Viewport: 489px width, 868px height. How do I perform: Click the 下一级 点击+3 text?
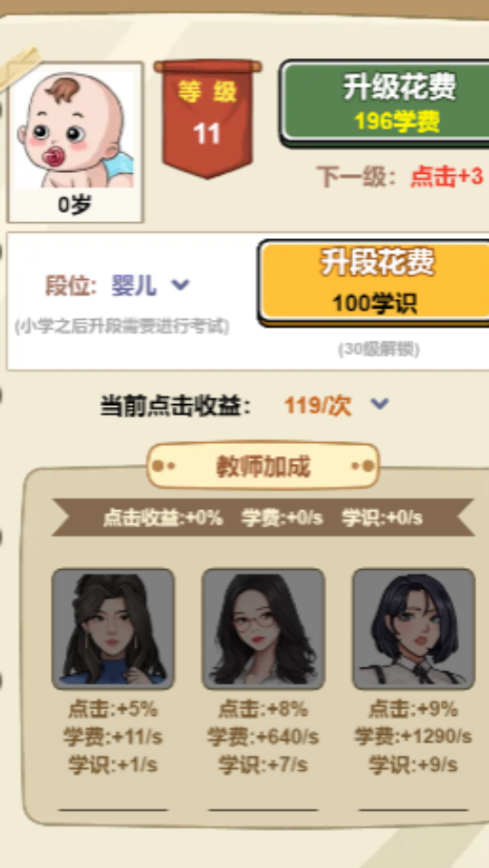[400, 178]
